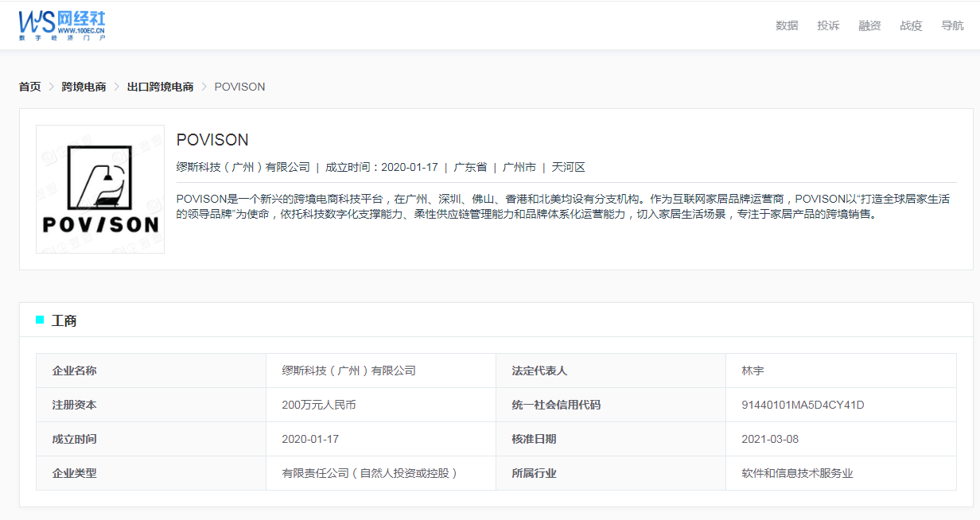Click the POVISON company logo image

click(x=100, y=189)
